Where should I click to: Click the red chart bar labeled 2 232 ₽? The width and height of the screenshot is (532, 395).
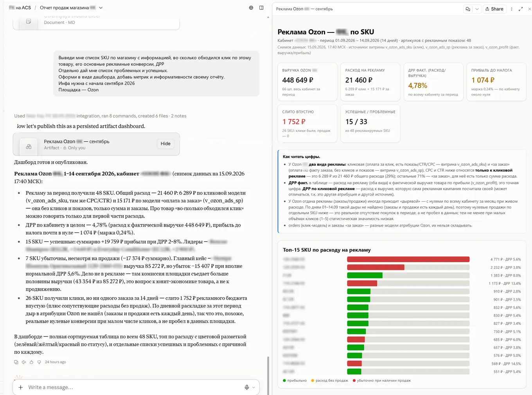[x=376, y=268]
